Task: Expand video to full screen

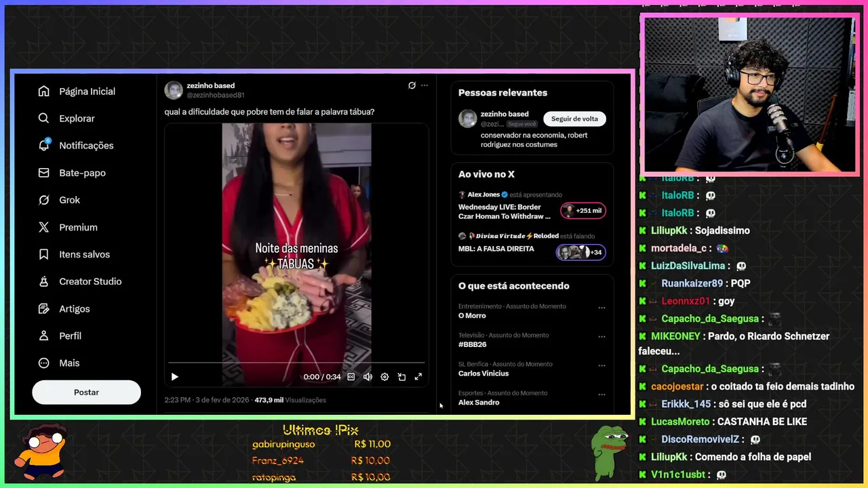Action: (x=418, y=377)
